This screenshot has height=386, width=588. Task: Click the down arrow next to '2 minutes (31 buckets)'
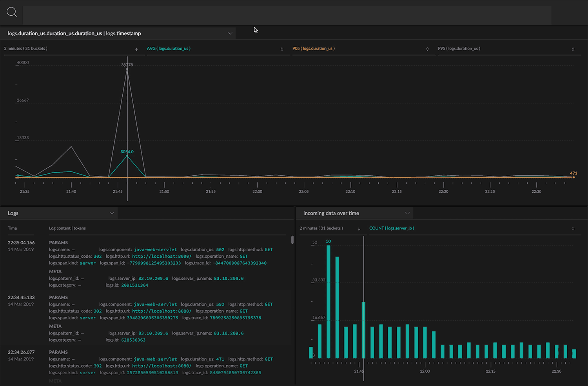(x=136, y=49)
